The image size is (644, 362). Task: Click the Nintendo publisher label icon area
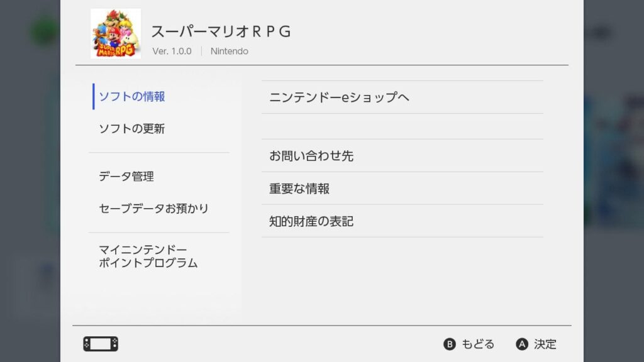(x=229, y=51)
